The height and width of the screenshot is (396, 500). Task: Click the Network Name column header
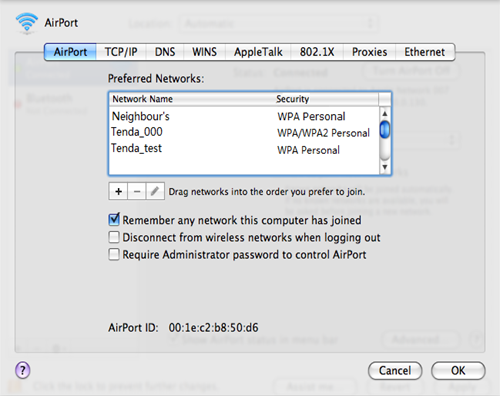192,99
